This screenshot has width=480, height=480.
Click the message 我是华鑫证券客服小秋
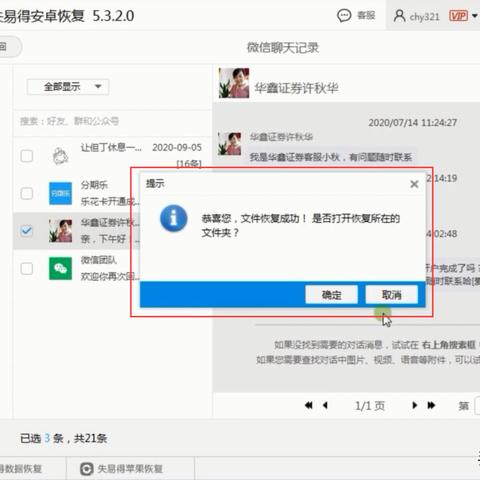(331, 157)
